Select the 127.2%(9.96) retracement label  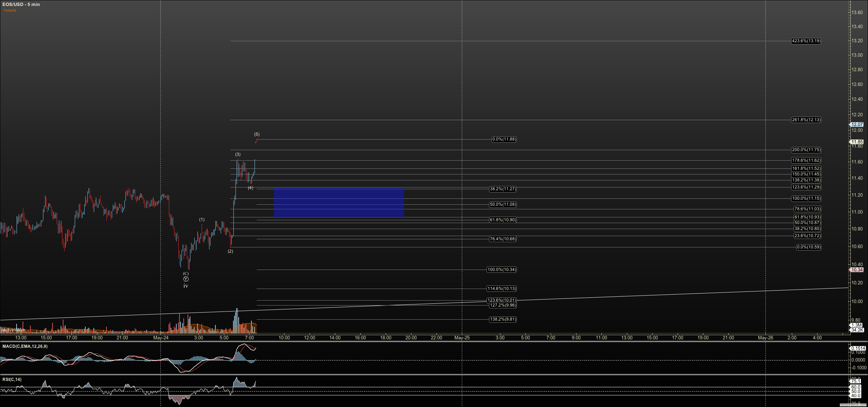pos(503,305)
